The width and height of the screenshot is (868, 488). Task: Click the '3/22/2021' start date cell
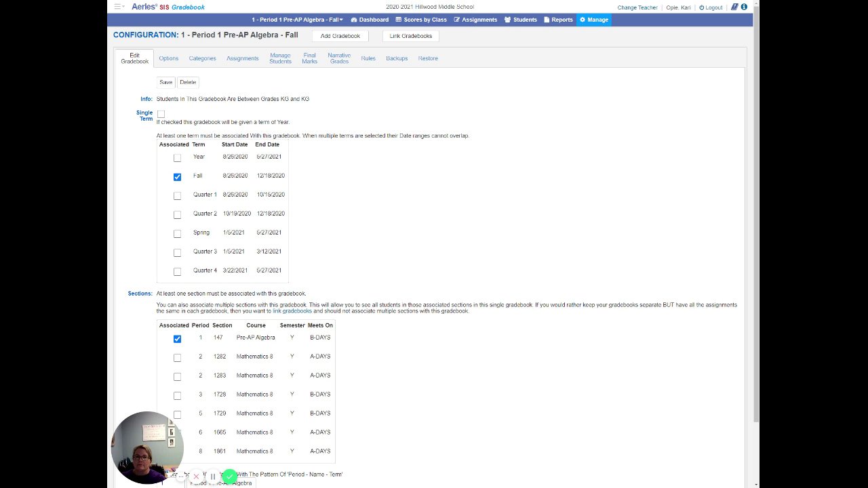click(x=234, y=270)
